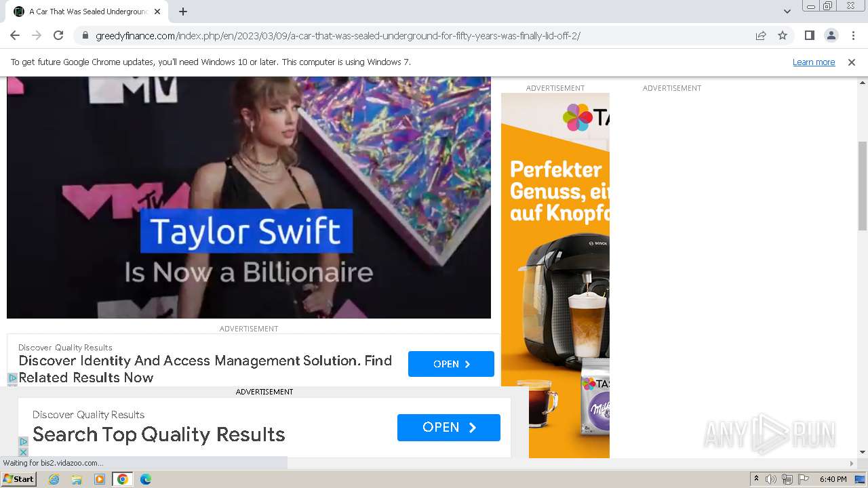This screenshot has width=868, height=488.
Task: Reload the current page
Action: point(58,35)
